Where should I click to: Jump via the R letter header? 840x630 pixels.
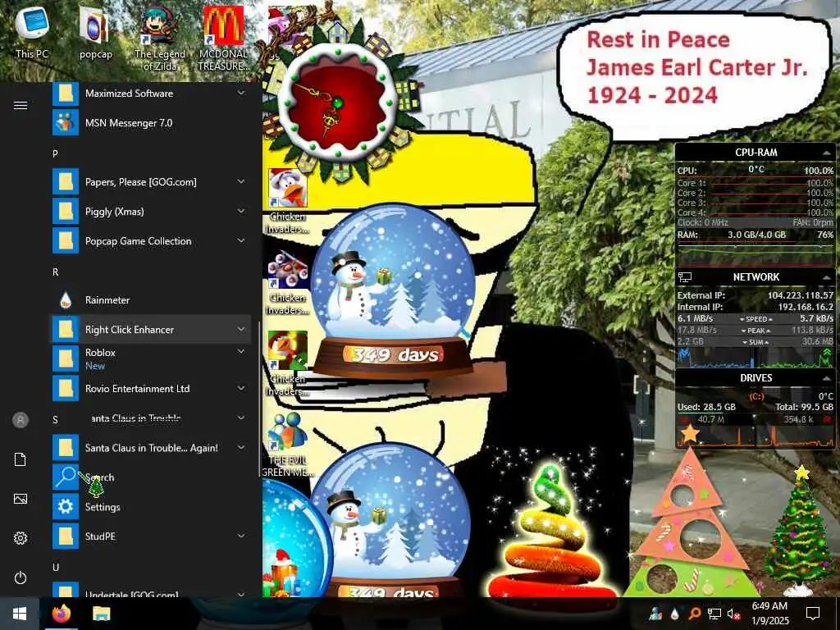click(55, 272)
